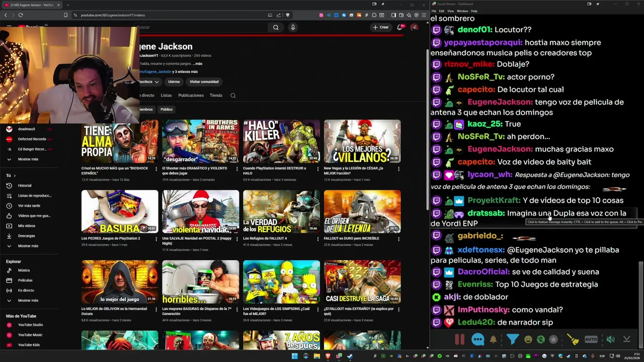
Task: Open Brave Wallet toolbar icon
Action: tap(401, 15)
